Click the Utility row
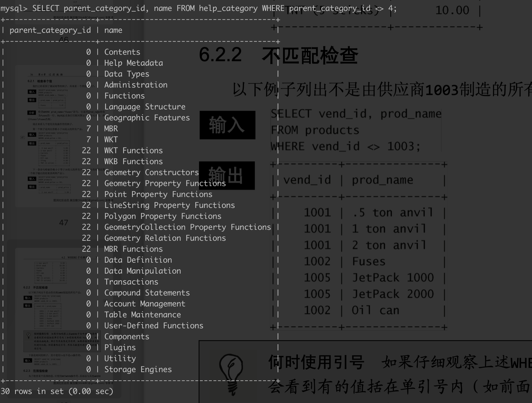The height and width of the screenshot is (403, 532). pos(140,359)
